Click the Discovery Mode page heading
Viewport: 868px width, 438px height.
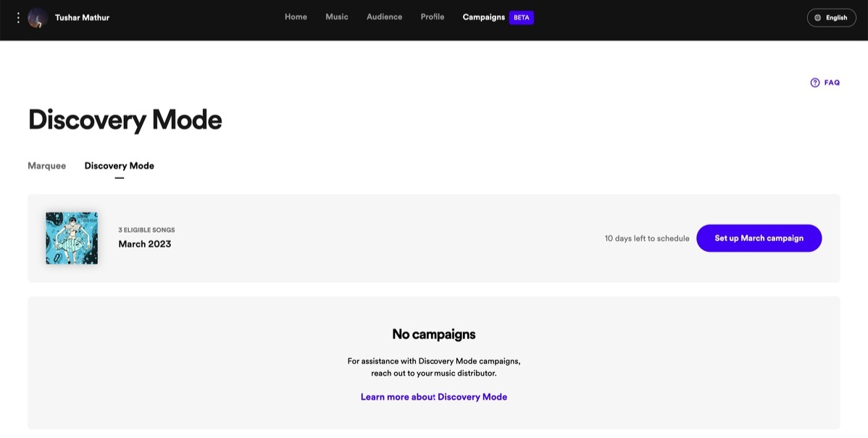(125, 119)
